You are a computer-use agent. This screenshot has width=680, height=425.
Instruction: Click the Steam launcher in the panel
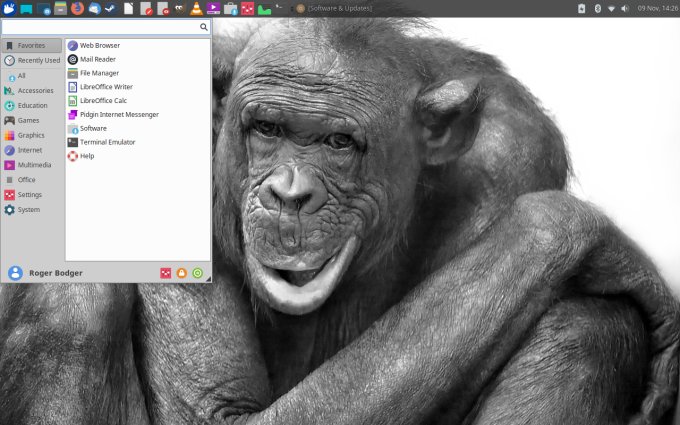tap(109, 8)
